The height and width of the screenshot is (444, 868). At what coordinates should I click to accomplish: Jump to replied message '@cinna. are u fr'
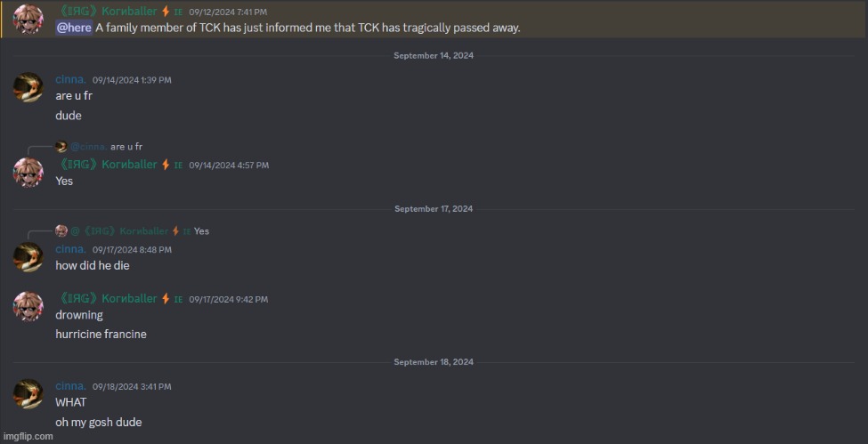coord(106,147)
